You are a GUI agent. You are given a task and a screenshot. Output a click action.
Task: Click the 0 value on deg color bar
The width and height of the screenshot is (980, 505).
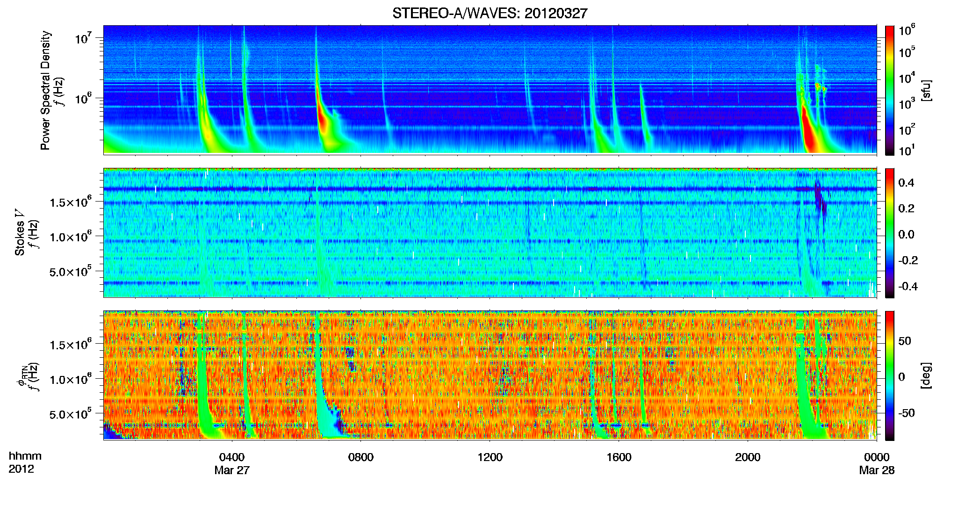click(x=902, y=377)
